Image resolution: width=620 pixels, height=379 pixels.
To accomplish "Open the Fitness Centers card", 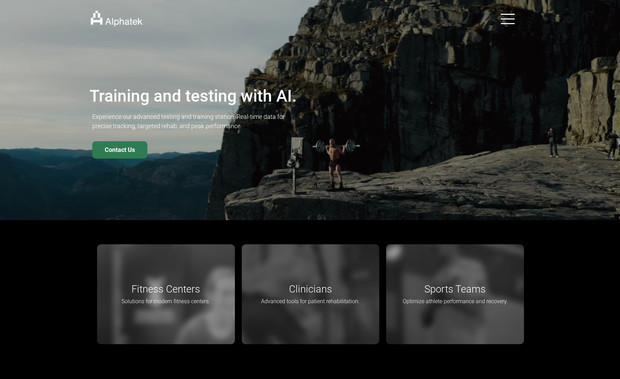I will pyautogui.click(x=166, y=294).
